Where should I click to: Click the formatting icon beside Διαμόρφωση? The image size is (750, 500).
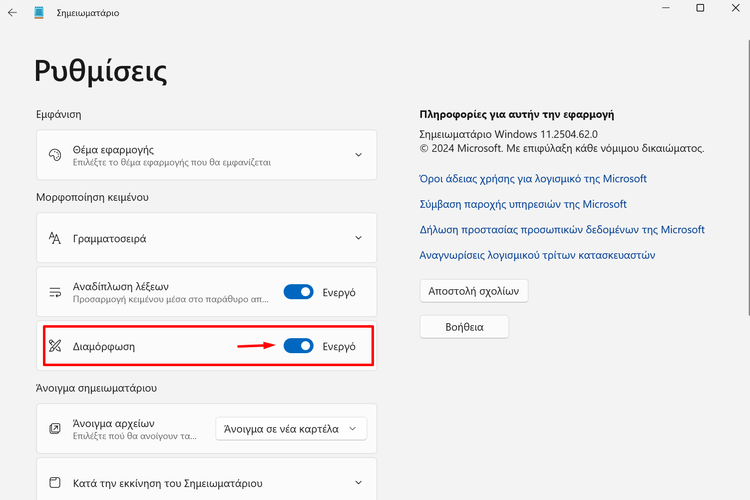click(x=55, y=346)
